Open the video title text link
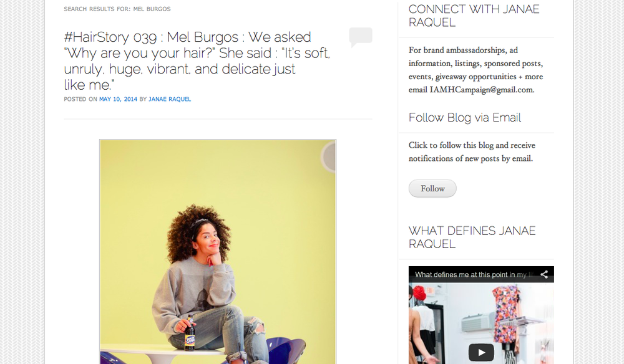The image size is (624, 364). (474, 275)
